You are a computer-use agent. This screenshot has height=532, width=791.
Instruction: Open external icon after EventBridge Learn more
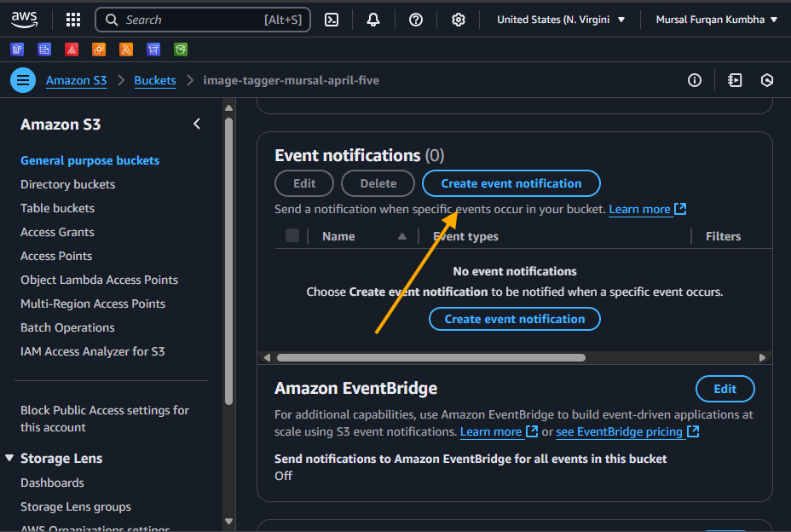click(x=532, y=431)
